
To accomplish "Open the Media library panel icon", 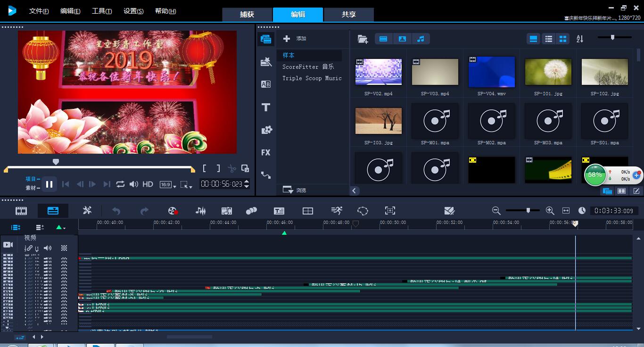I will (x=266, y=39).
